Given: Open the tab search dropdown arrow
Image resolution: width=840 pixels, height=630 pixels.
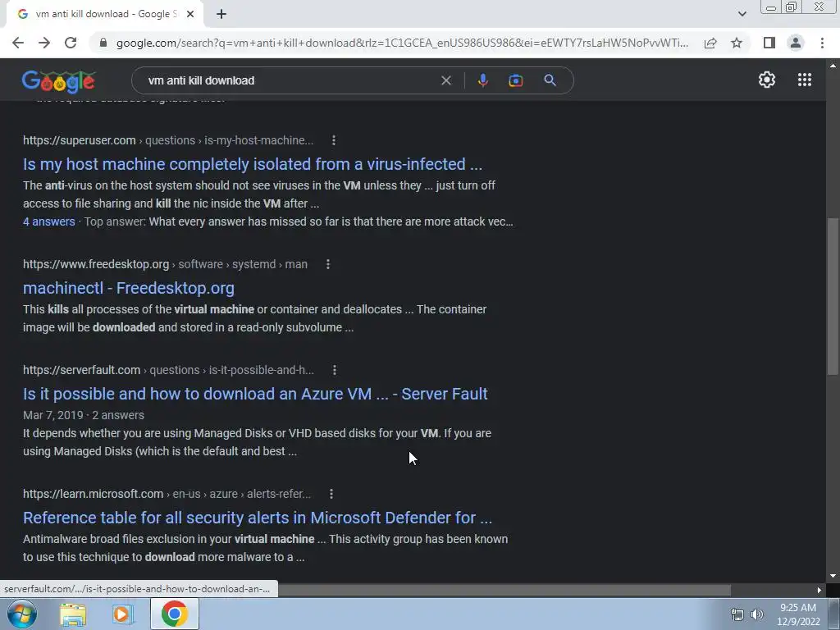Looking at the screenshot, I should point(742,14).
